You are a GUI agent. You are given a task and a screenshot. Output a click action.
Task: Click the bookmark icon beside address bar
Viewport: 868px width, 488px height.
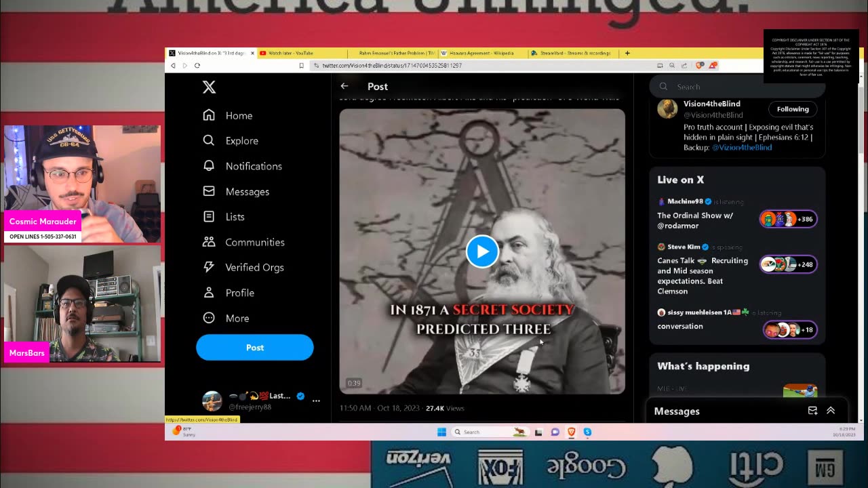[301, 66]
